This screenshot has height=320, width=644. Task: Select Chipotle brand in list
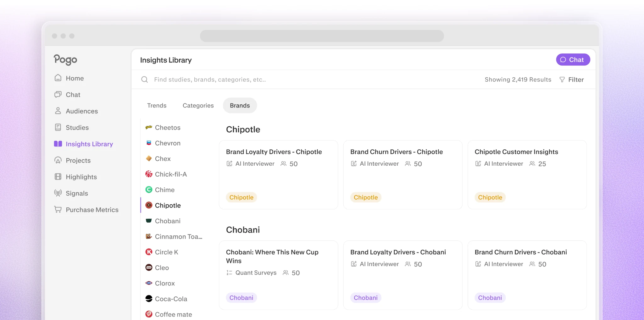click(163, 205)
